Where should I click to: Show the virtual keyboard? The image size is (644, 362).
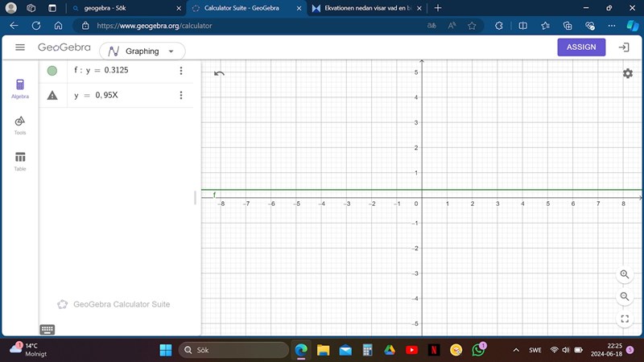coord(47,329)
